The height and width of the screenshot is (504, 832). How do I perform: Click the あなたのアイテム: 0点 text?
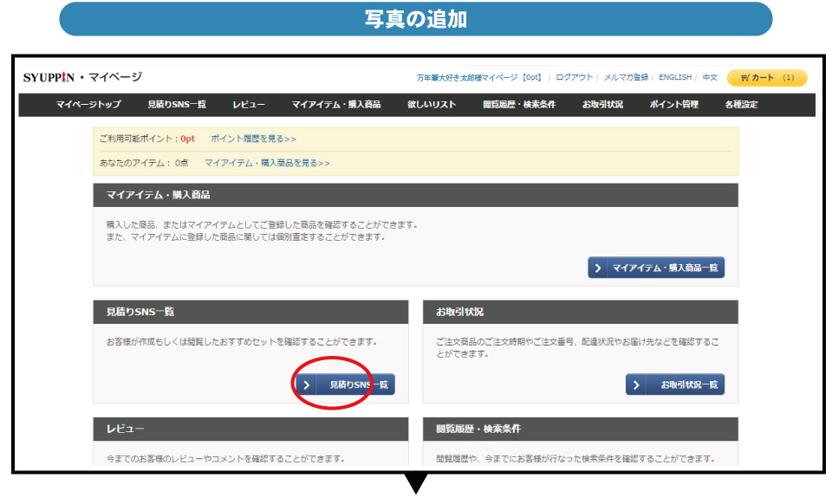click(x=144, y=163)
